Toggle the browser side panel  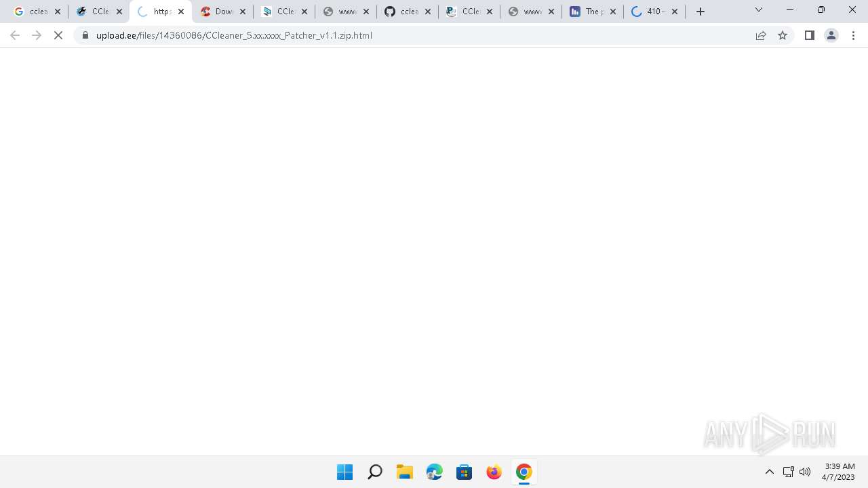coord(809,35)
